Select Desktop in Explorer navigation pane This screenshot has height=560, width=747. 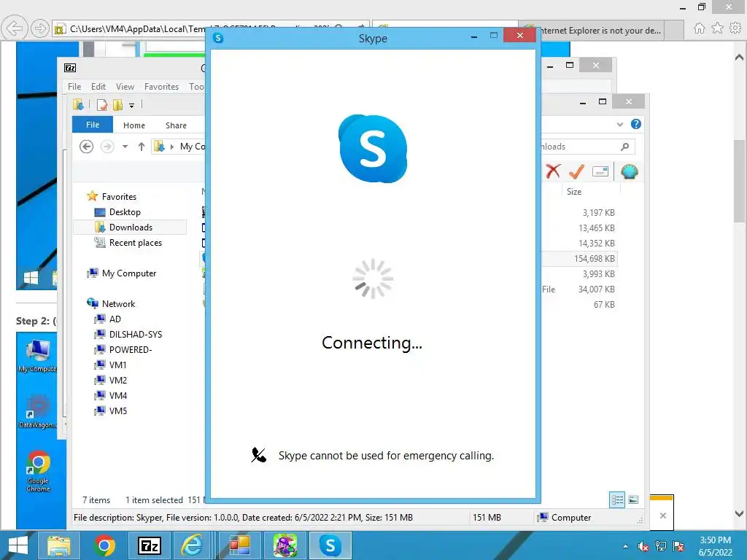(125, 212)
